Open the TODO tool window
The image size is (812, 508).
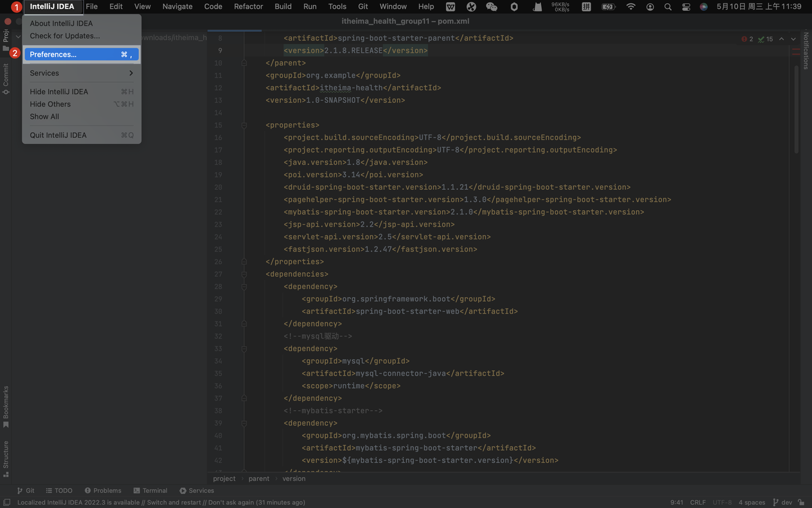[x=59, y=490]
